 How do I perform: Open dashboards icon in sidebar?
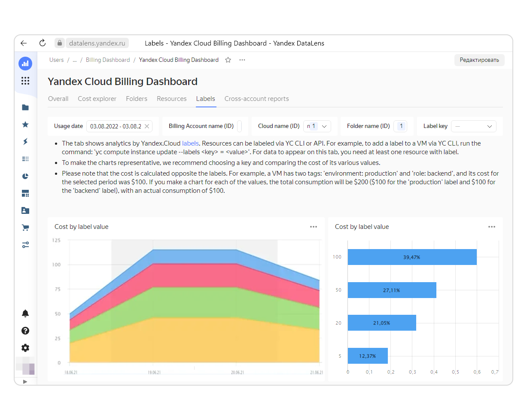click(25, 193)
